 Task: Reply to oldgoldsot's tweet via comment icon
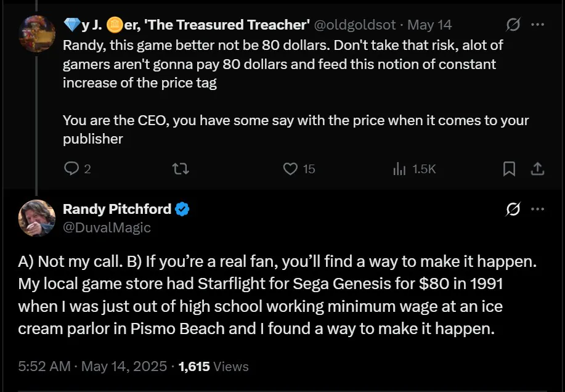[x=71, y=168]
